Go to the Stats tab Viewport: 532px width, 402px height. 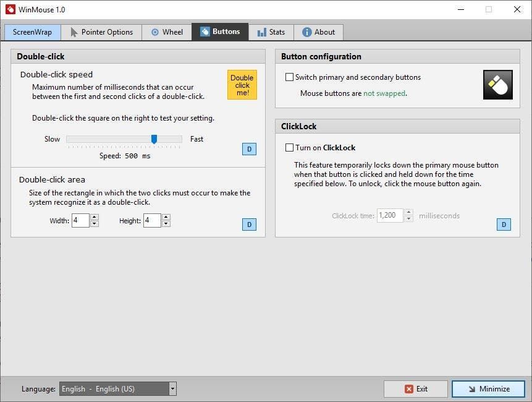point(271,32)
